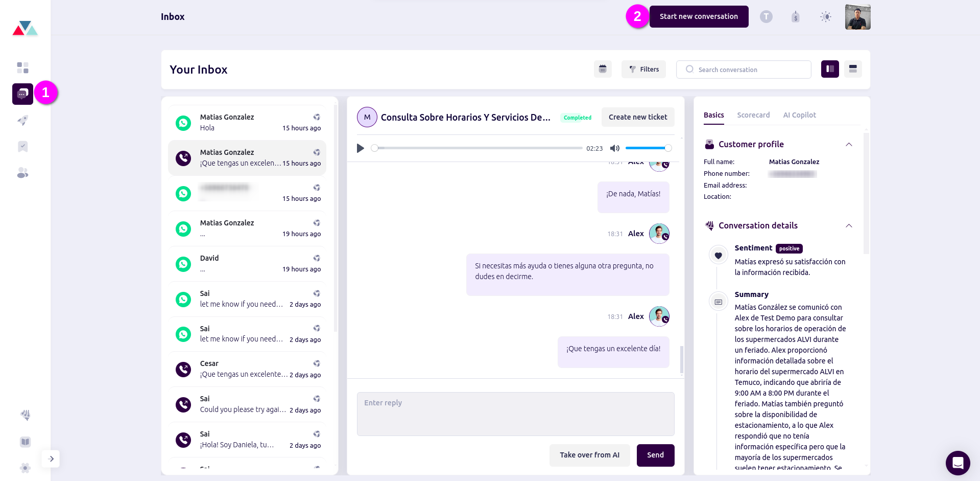Click the Sentiment heart icon
Image resolution: width=980 pixels, height=481 pixels.
click(x=718, y=255)
